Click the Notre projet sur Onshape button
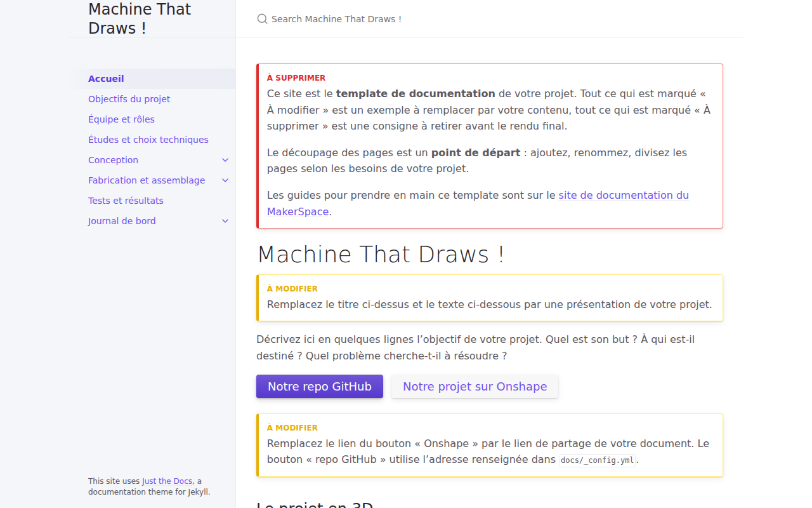Screen dimensions: 812x508 pyautogui.click(x=475, y=386)
